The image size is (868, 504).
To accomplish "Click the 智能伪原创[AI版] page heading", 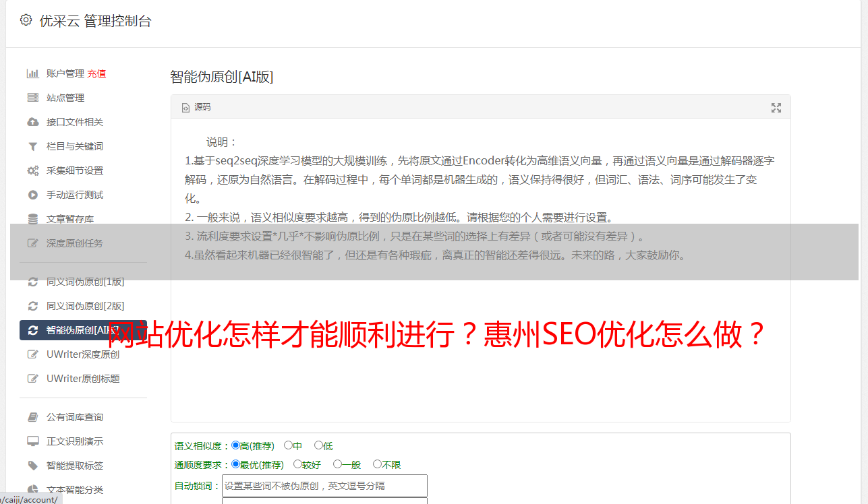I will coord(222,77).
